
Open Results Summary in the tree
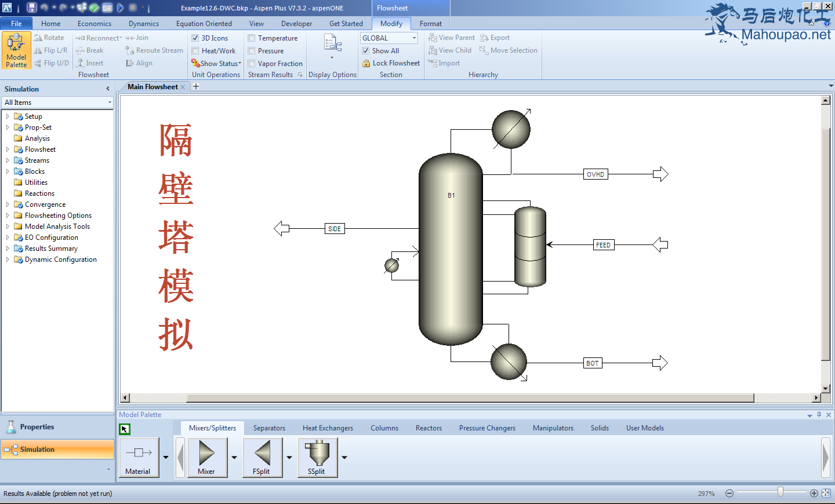(51, 249)
